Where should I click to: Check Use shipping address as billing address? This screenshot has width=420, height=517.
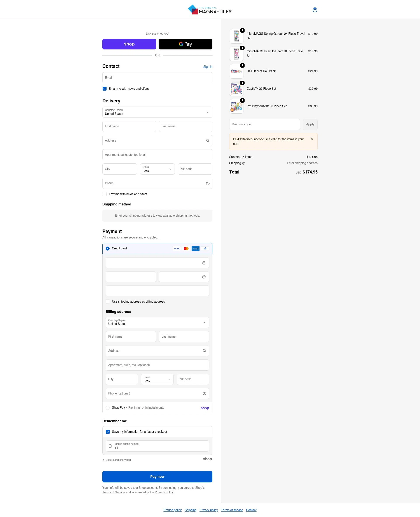coord(108,301)
